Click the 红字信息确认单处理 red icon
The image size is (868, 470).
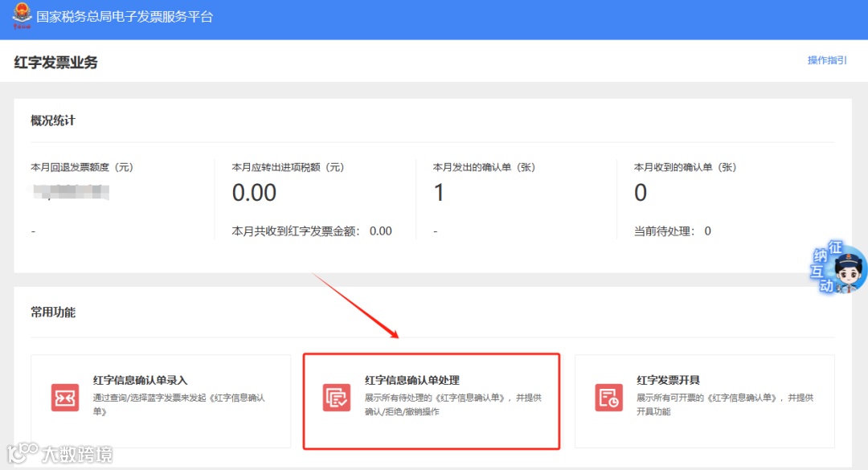[x=337, y=398]
